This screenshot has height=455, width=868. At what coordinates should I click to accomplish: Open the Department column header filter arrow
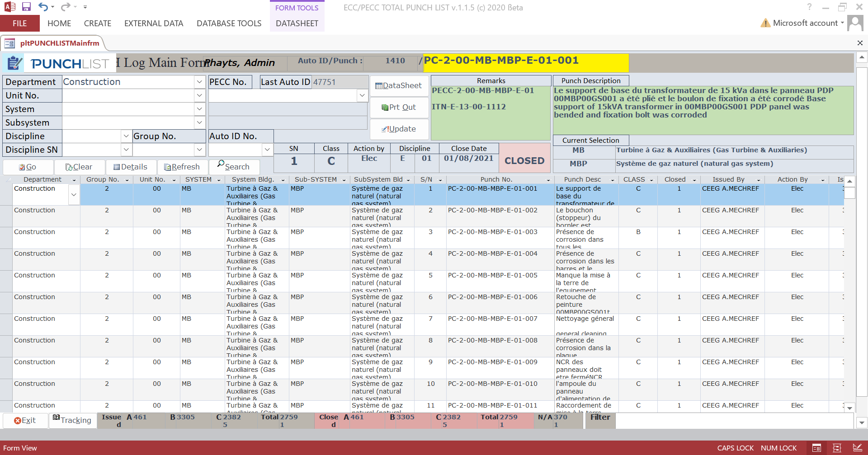pos(74,180)
